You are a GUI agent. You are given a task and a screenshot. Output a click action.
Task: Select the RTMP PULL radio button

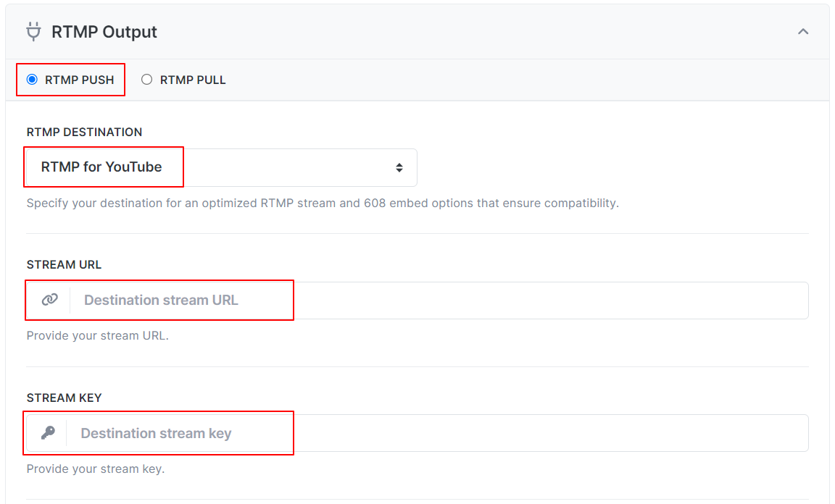pyautogui.click(x=146, y=80)
